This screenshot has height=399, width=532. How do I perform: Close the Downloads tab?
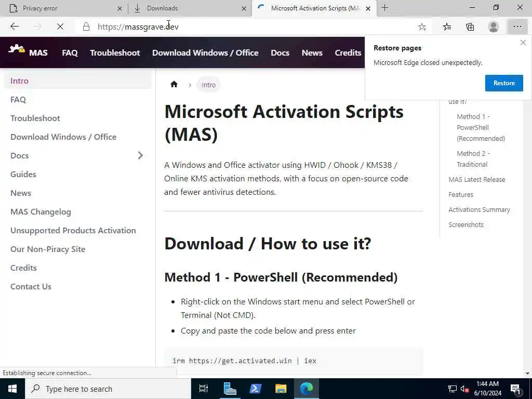tap(244, 8)
